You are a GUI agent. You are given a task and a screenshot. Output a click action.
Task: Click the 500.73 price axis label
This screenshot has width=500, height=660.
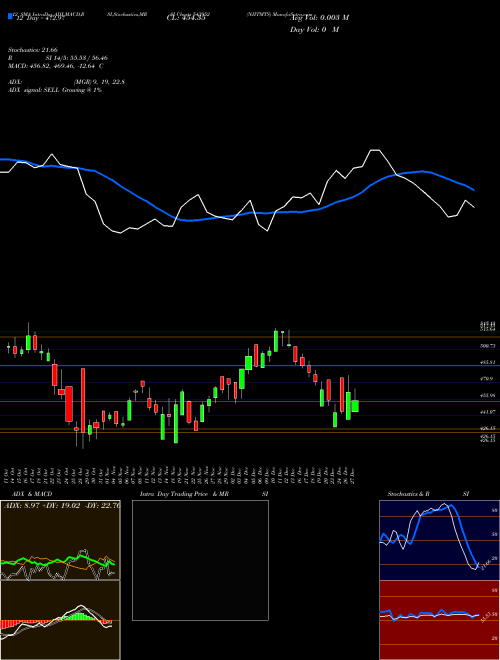click(x=487, y=346)
